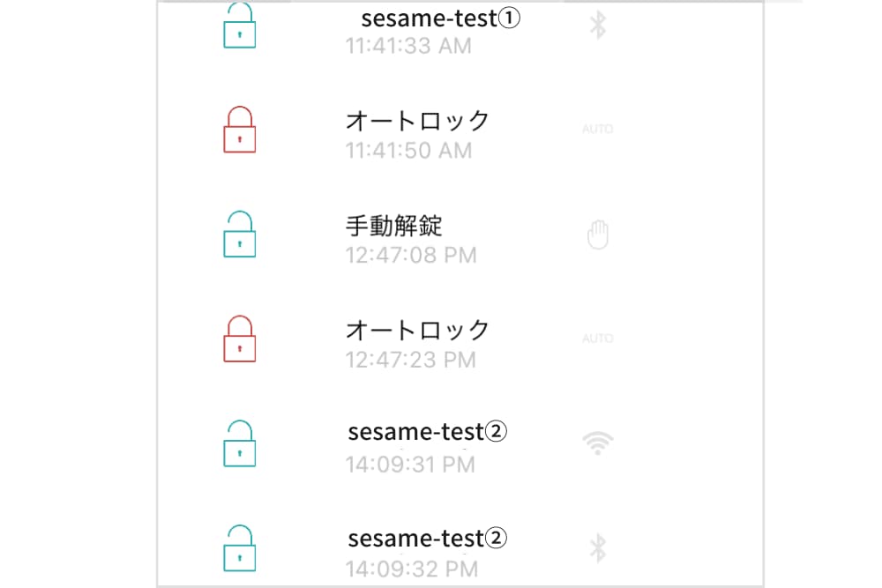Select the 手動解錠 history entry
Image resolution: width=882 pixels, height=588 pixels.
tap(393, 226)
